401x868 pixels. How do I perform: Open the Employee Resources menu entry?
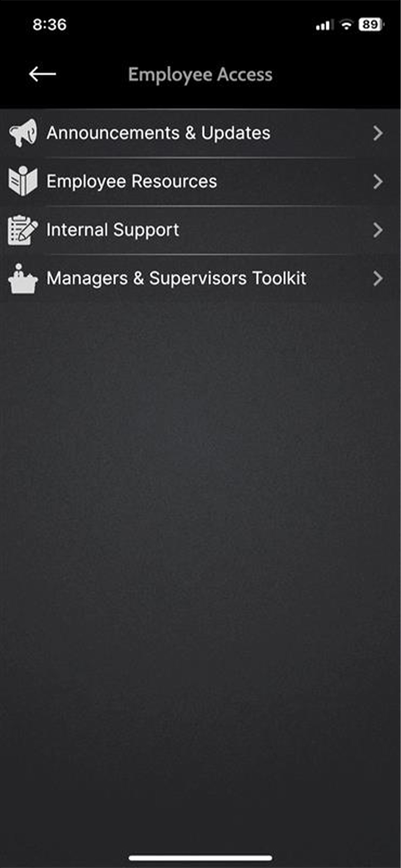(x=200, y=182)
